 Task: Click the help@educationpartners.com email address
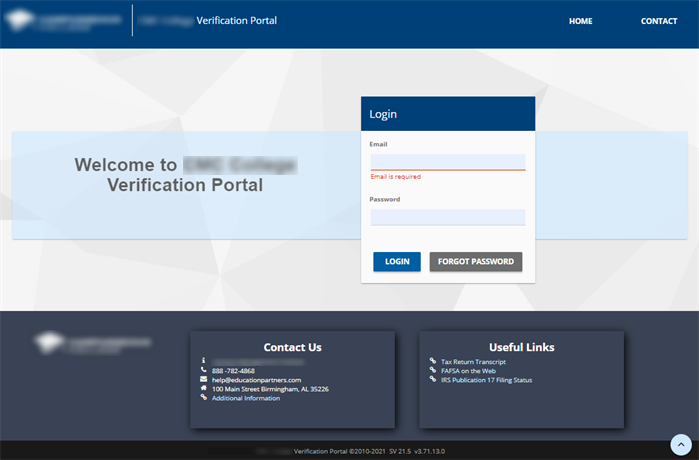(x=256, y=380)
